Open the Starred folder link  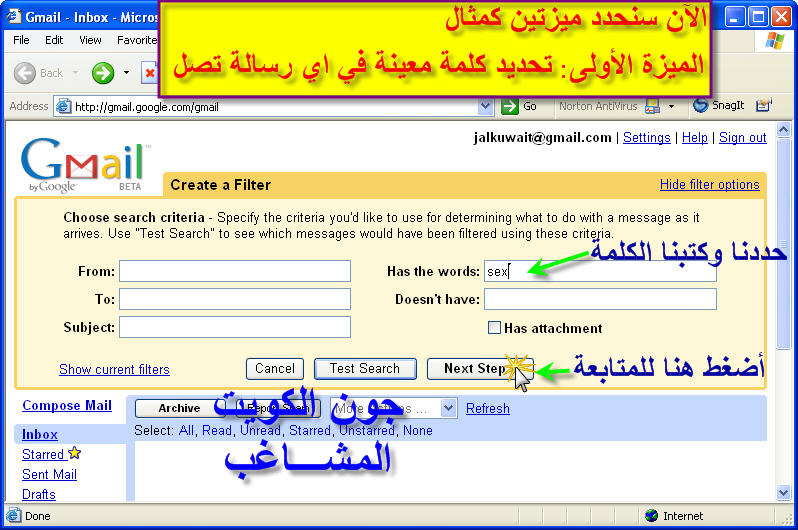(x=43, y=454)
